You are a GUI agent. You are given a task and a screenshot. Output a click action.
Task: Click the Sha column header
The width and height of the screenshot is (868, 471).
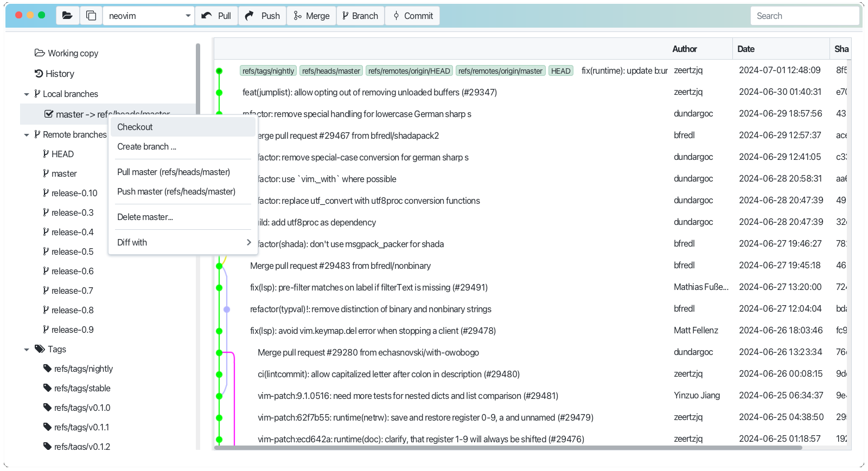[x=841, y=49]
